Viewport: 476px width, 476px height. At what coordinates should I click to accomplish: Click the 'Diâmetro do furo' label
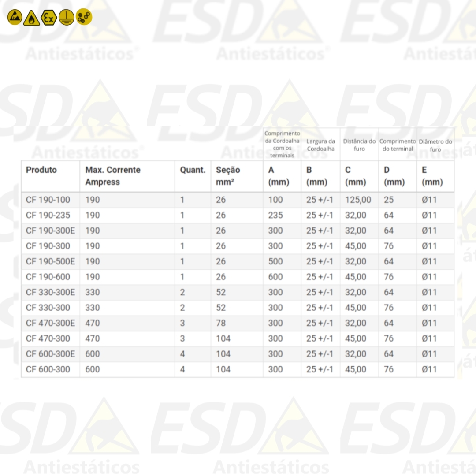[x=435, y=145]
